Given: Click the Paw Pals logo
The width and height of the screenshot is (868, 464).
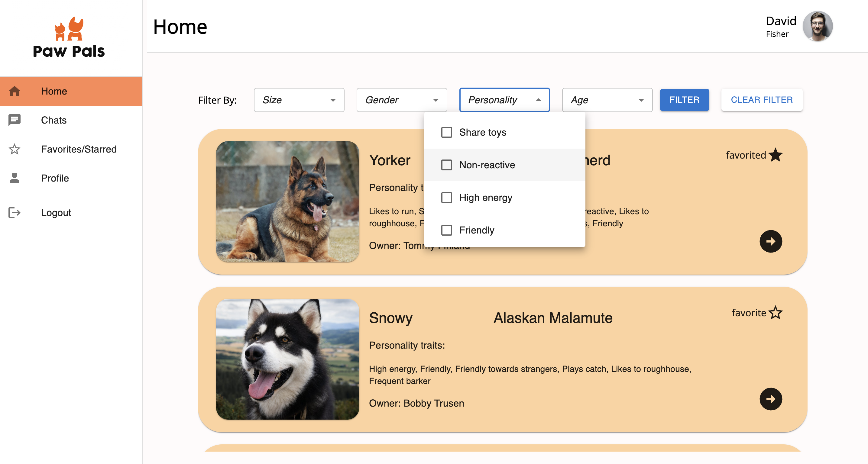Looking at the screenshot, I should coord(69,37).
